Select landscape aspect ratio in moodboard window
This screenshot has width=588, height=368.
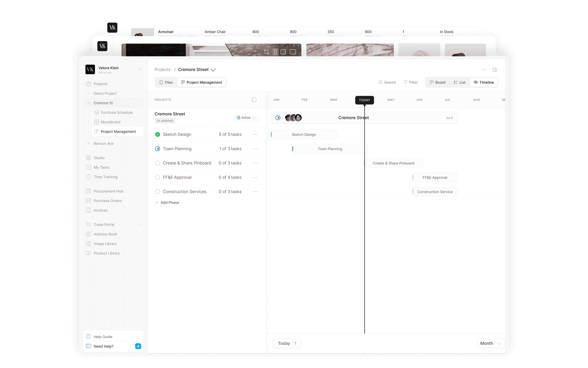293,52
